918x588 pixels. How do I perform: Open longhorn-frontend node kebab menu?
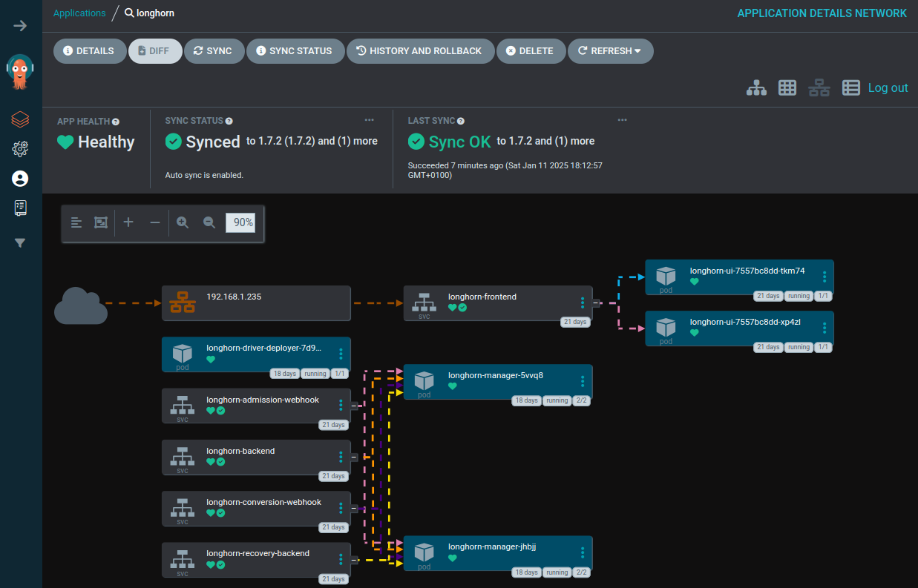point(583,303)
